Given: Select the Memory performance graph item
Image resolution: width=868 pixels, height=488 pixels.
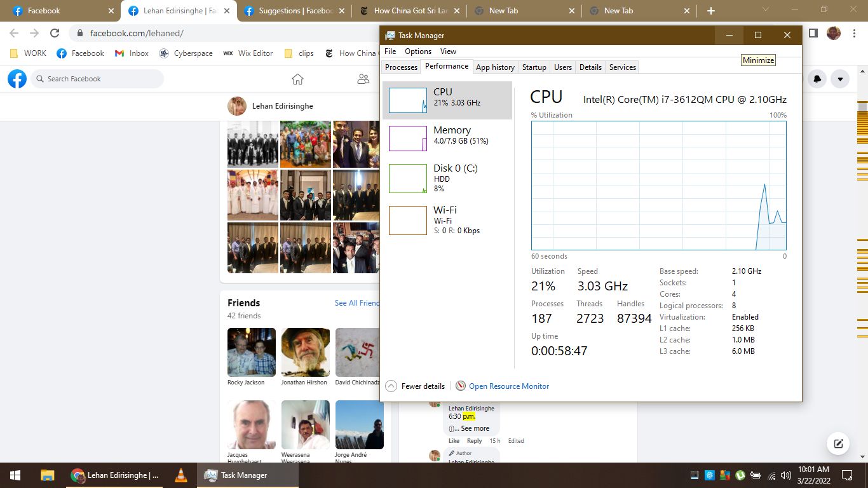Looking at the screenshot, I should click(447, 139).
